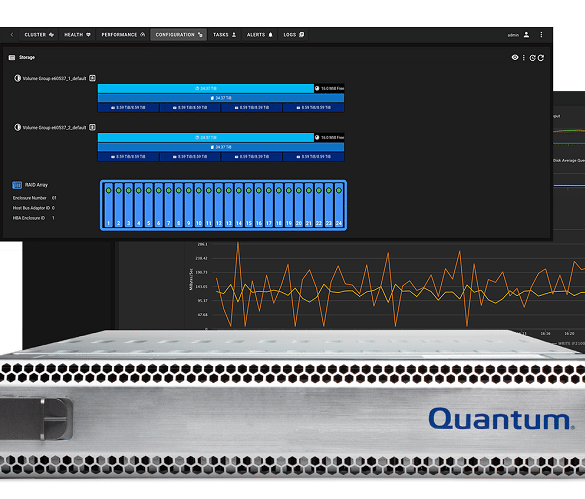Click the 24.37 TiB medium-blue bar in volume group 2
Screen dimensions: 585x499
pos(221,147)
